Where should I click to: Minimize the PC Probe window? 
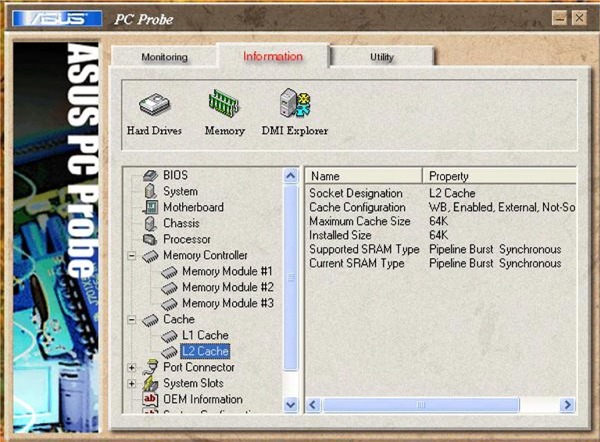click(x=559, y=18)
